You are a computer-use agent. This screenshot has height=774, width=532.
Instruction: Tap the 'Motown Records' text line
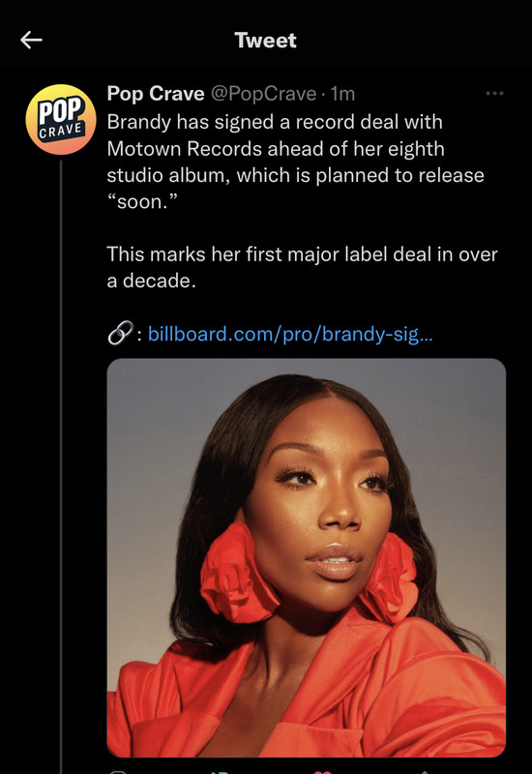click(x=276, y=149)
